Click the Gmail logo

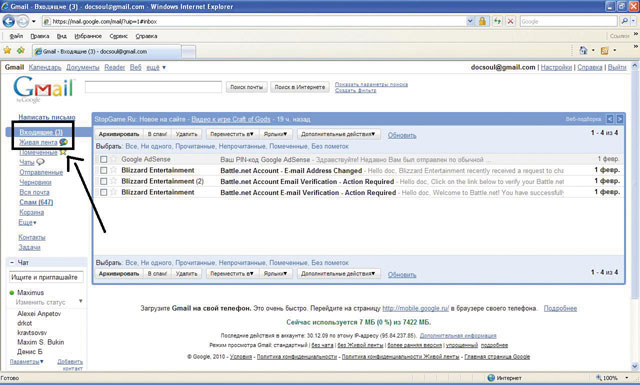click(x=43, y=90)
